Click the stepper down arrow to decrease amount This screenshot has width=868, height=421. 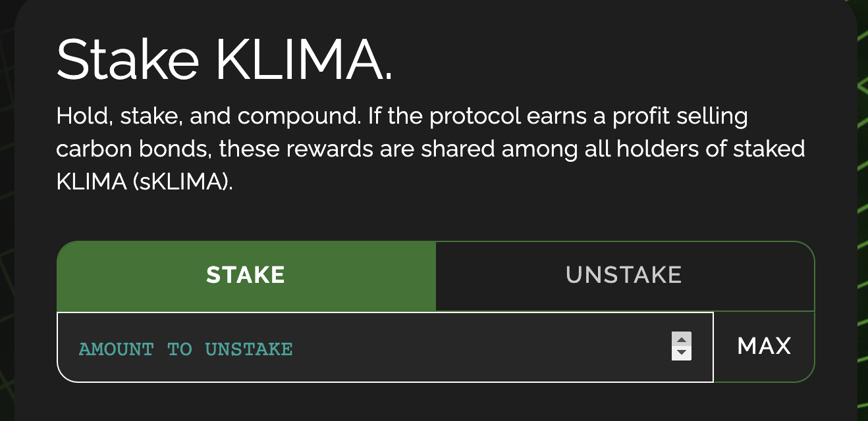(x=682, y=353)
